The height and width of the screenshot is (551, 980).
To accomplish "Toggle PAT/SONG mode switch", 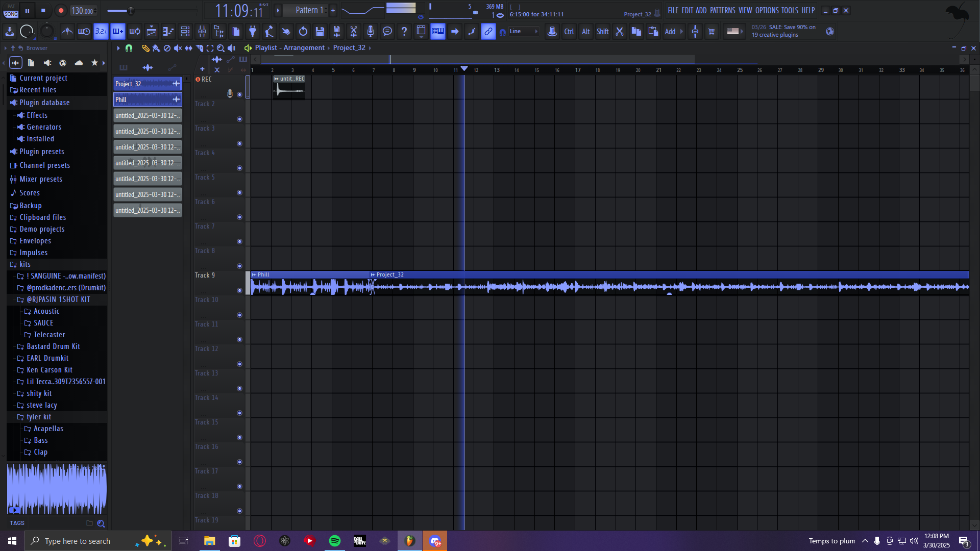I will (11, 10).
